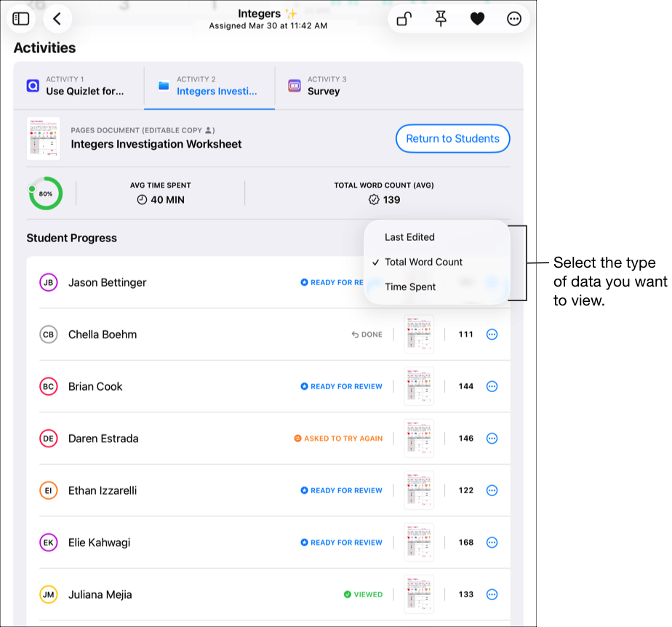The width and height of the screenshot is (672, 627).
Task: Open the Asked to Try Again status for Daren
Action: click(339, 438)
